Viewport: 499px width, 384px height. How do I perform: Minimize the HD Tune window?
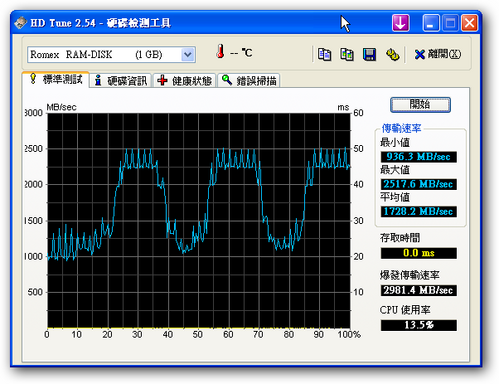[431, 23]
